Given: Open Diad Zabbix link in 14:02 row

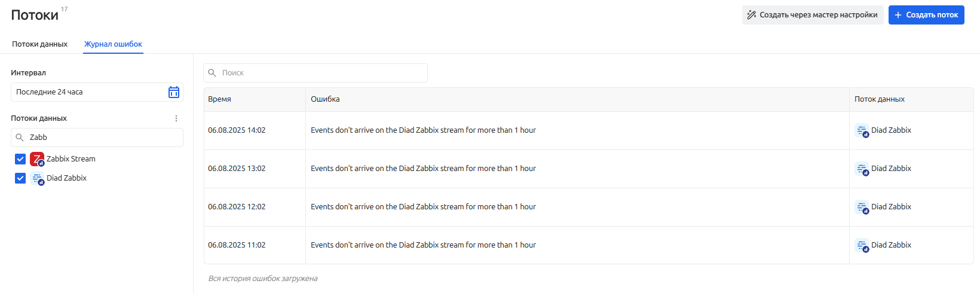Looking at the screenshot, I should click(x=891, y=130).
